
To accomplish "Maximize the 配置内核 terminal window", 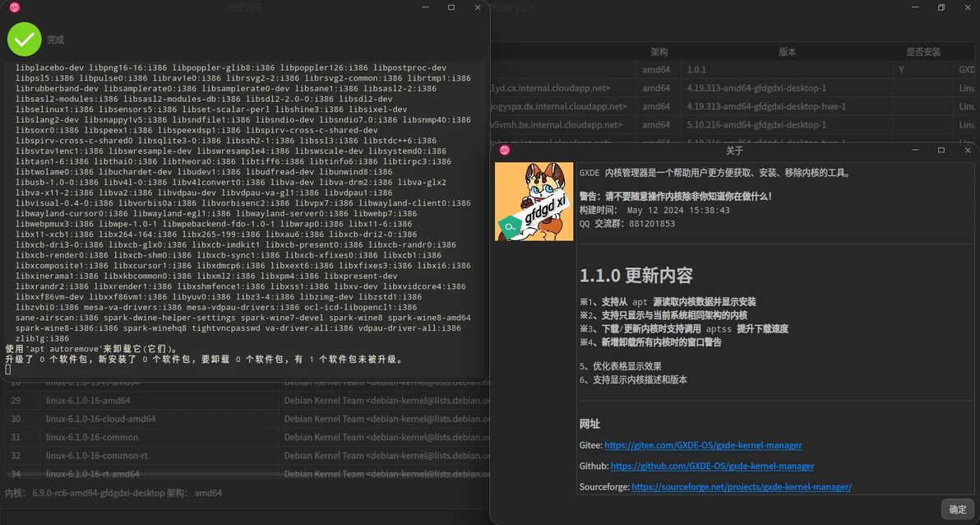I will tap(451, 7).
